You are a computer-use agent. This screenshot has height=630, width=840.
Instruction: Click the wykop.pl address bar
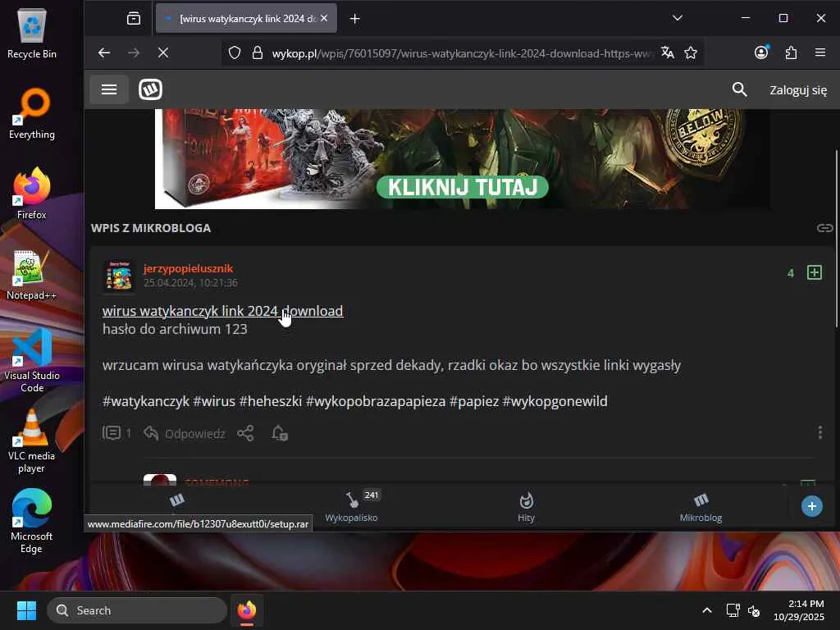(462, 53)
